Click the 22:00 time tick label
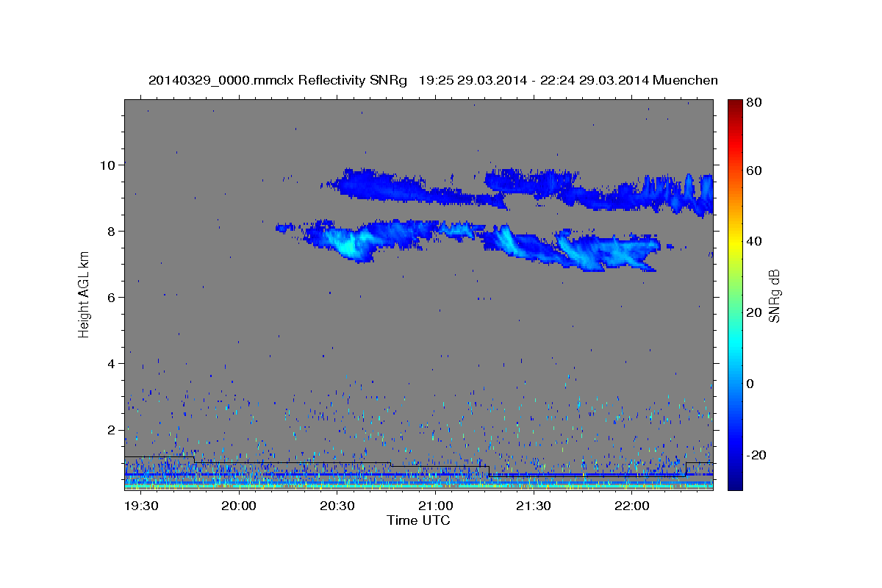 click(x=631, y=506)
